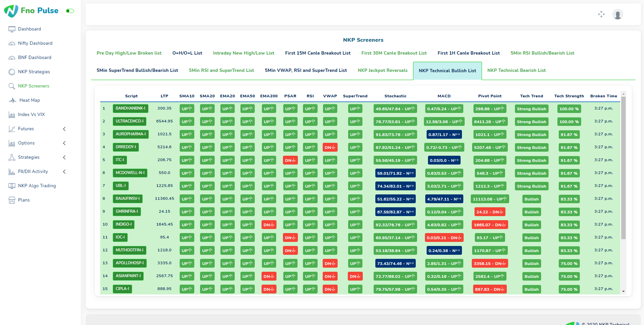Click the Nifty Dashboard gauge icon
This screenshot has height=325, width=644.
[x=12, y=43]
